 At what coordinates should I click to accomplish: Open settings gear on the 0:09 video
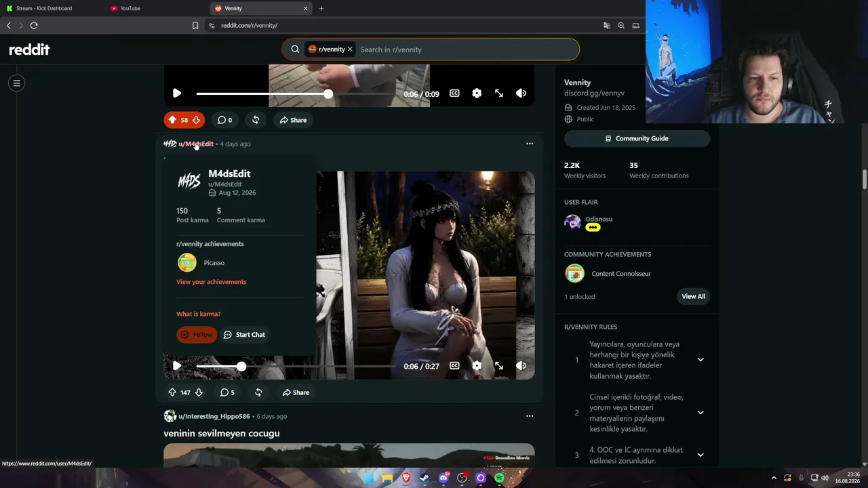click(477, 94)
